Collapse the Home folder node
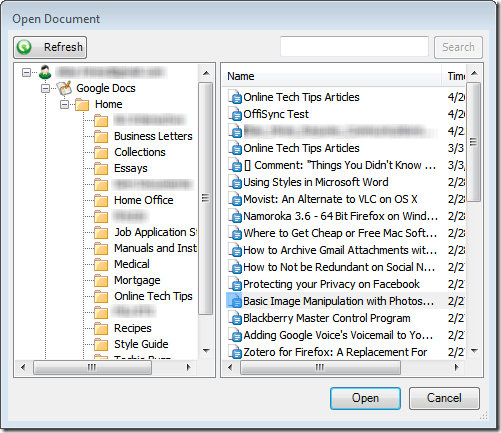Viewport: 501px width, 433px height. click(x=64, y=105)
